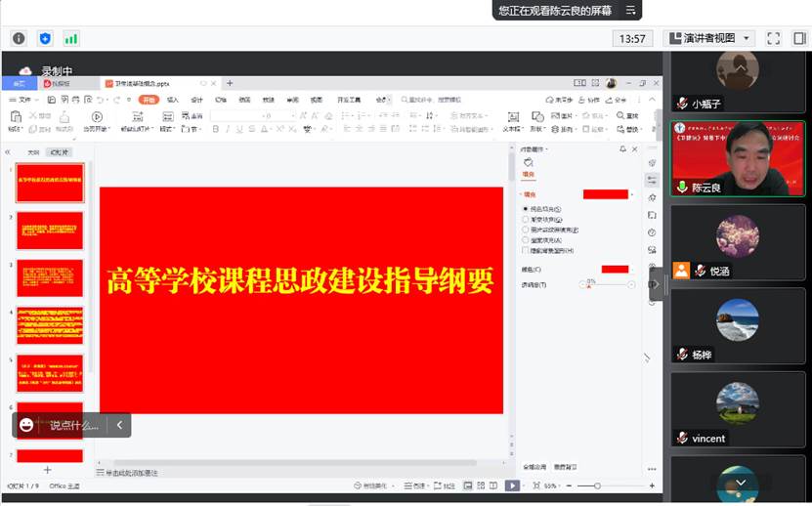Screen dimensions: 812x506
Task: Pin the object properties panel
Action: point(622,149)
